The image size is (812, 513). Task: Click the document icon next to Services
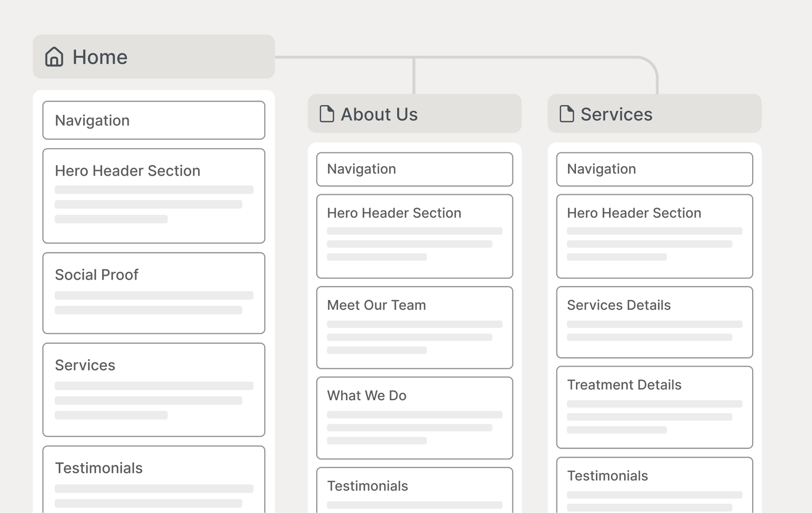pyautogui.click(x=566, y=114)
